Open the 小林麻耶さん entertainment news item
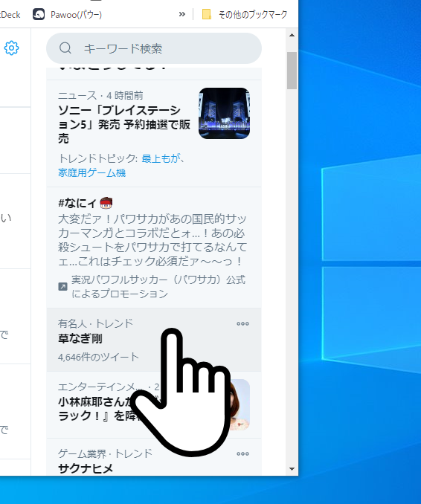The width and height of the screenshot is (421, 504). (154, 405)
